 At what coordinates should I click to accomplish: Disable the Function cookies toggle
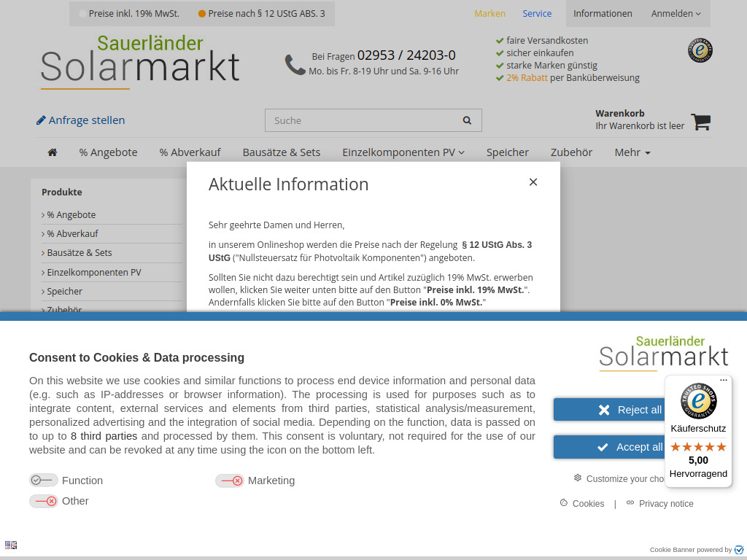point(44,480)
